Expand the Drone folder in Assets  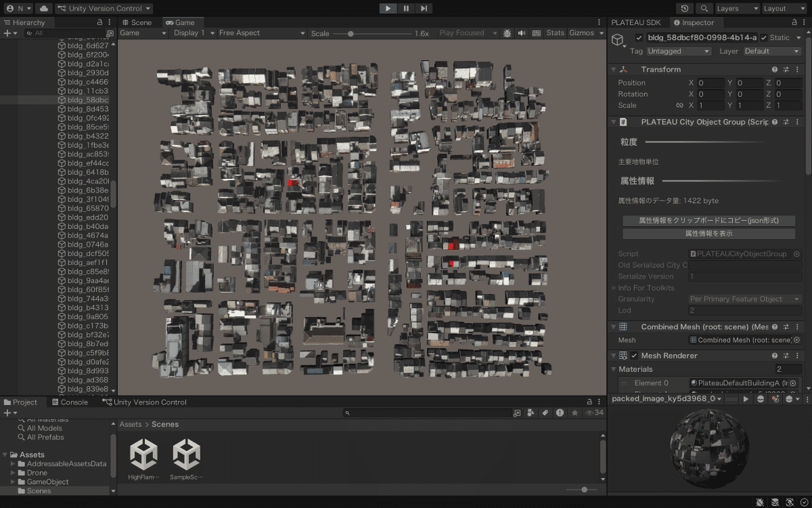pos(13,473)
